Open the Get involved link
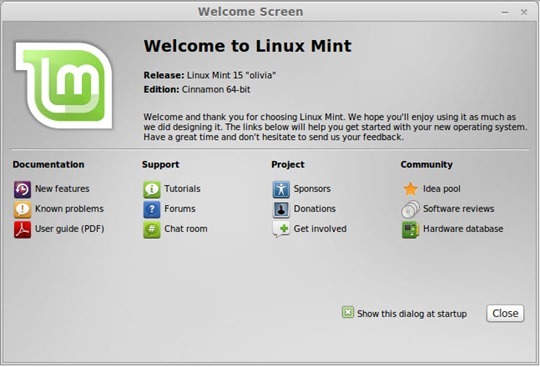 [x=320, y=229]
